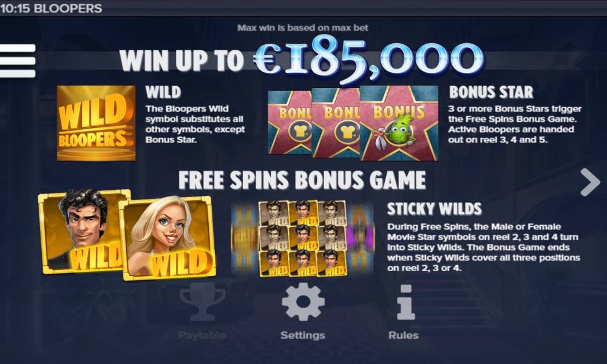Click the Wild Bloopers symbol
The image size is (607, 364).
(96, 123)
